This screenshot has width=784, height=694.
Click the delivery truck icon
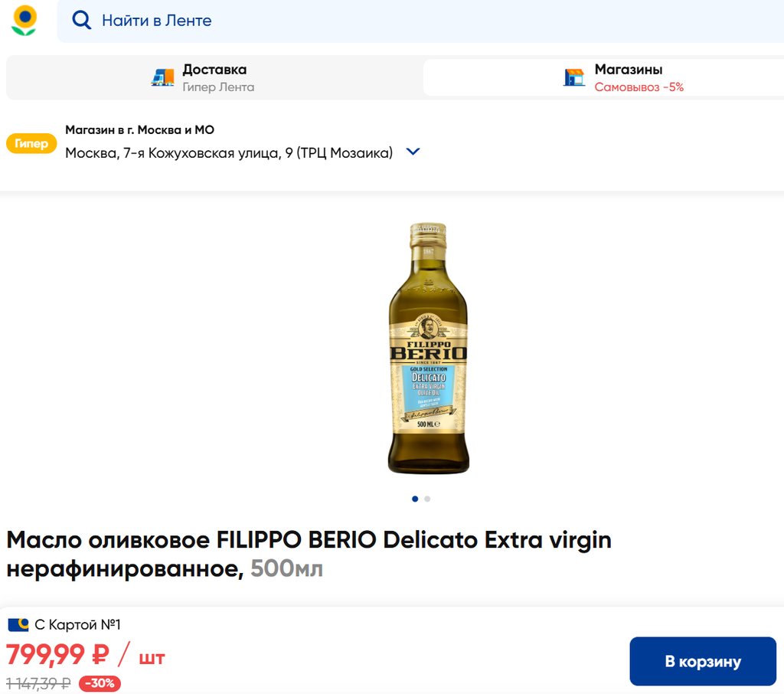[162, 77]
